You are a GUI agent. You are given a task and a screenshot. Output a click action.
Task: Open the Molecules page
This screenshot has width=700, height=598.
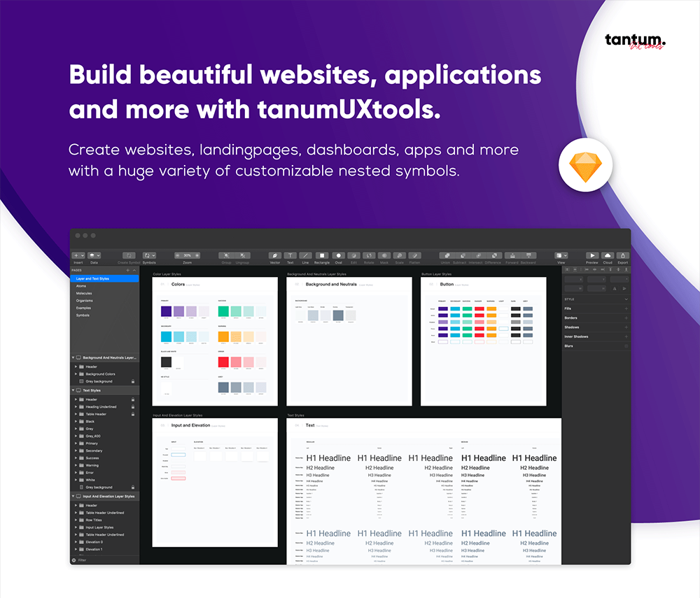(84, 293)
